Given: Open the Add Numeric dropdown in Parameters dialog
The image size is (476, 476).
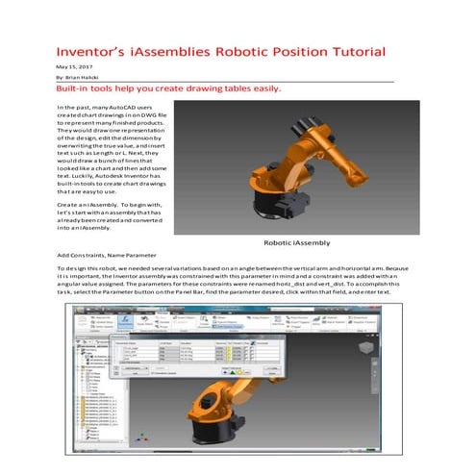Looking at the screenshot, I should click(135, 368).
